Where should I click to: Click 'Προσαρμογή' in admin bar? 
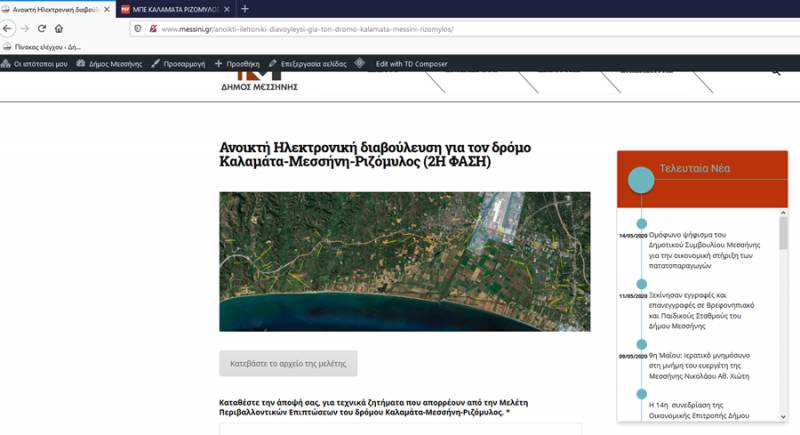click(178, 63)
